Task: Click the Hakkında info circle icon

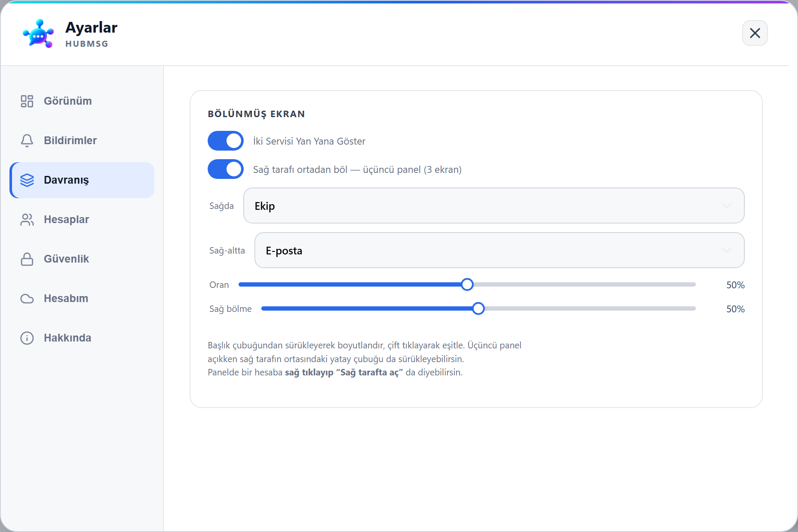Action: click(x=27, y=338)
